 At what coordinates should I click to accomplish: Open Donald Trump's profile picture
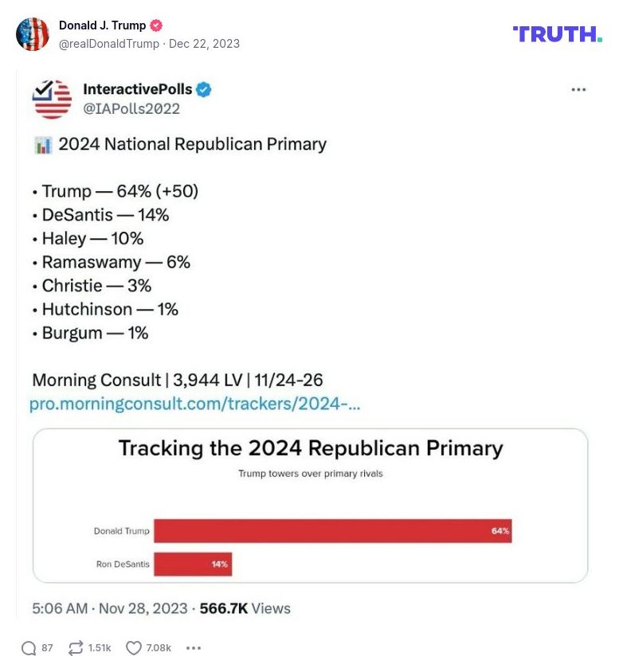[33, 35]
